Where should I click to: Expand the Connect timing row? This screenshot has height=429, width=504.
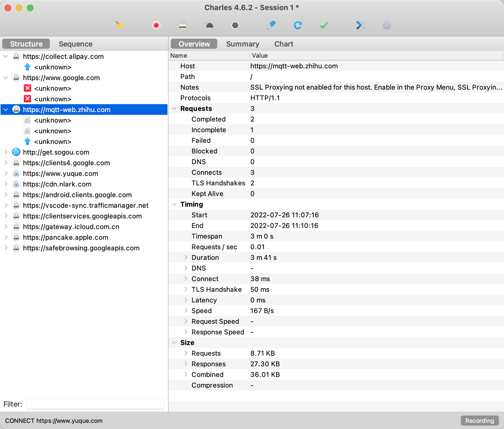pos(186,279)
